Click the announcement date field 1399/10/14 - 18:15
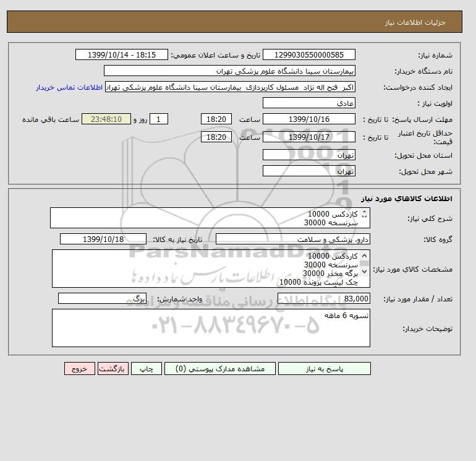The image size is (476, 461). click(121, 54)
